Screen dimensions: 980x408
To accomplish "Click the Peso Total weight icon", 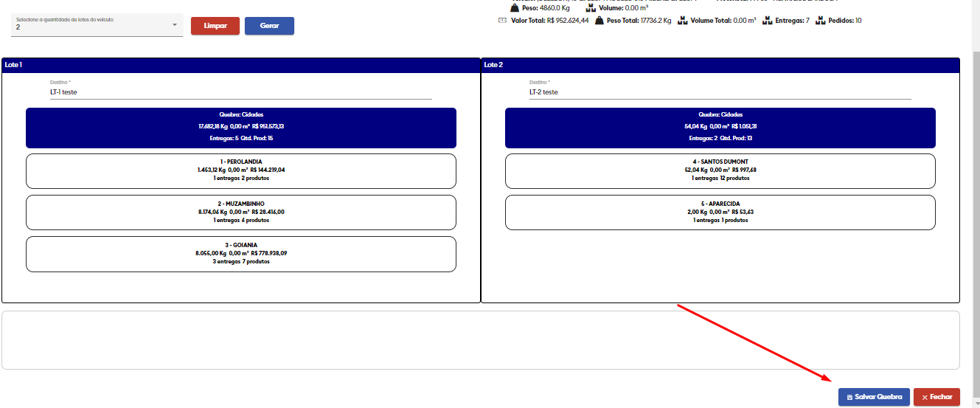I will click(x=600, y=20).
